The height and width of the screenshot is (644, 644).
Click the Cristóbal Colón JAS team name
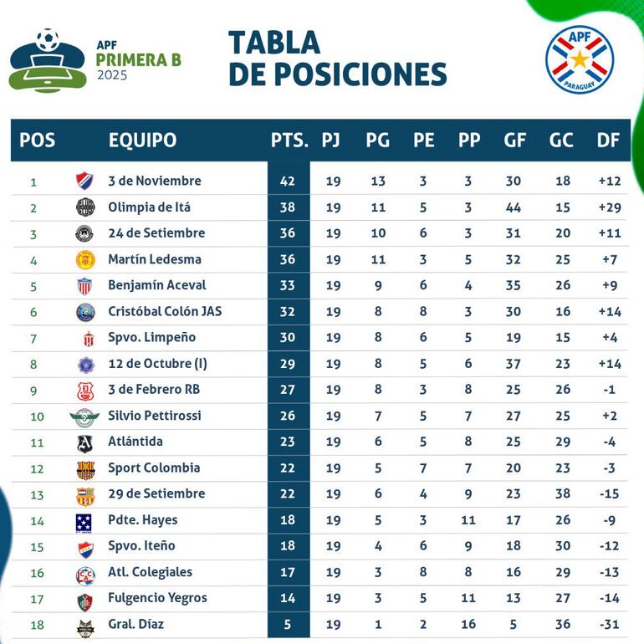pyautogui.click(x=165, y=311)
